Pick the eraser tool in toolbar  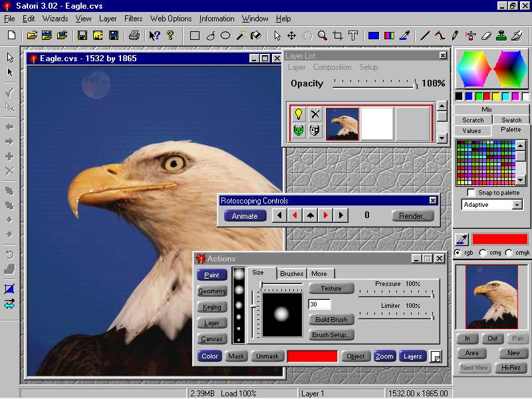click(x=485, y=35)
